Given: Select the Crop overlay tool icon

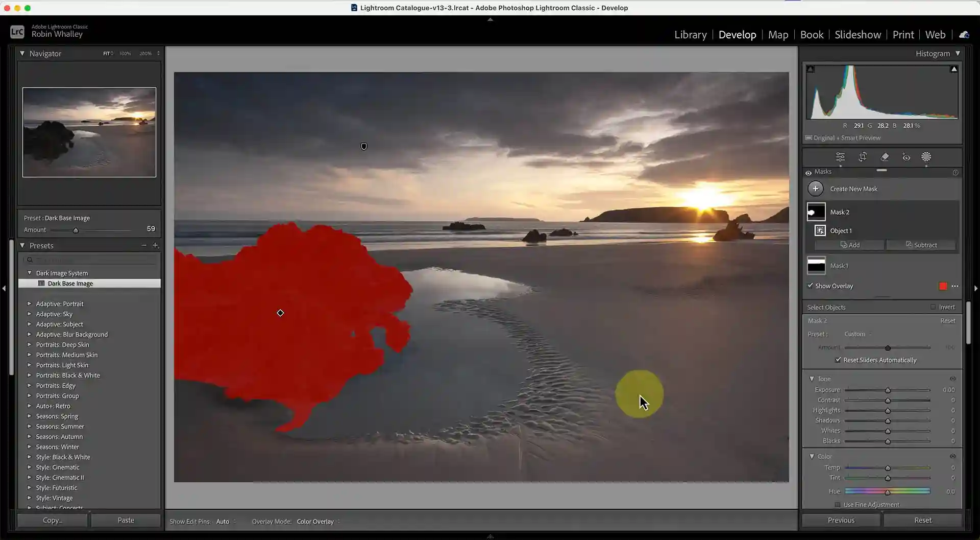Looking at the screenshot, I should click(863, 157).
